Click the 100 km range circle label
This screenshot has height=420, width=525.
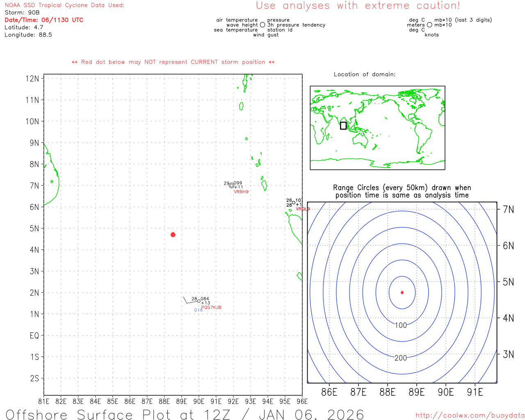[x=401, y=325]
